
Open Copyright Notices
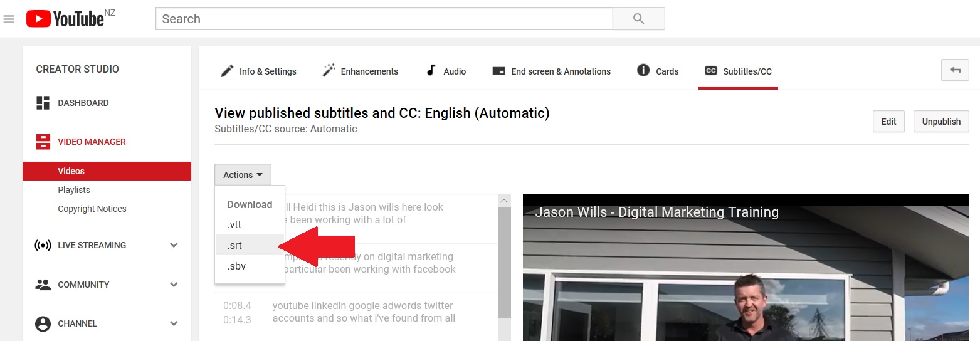coord(92,209)
